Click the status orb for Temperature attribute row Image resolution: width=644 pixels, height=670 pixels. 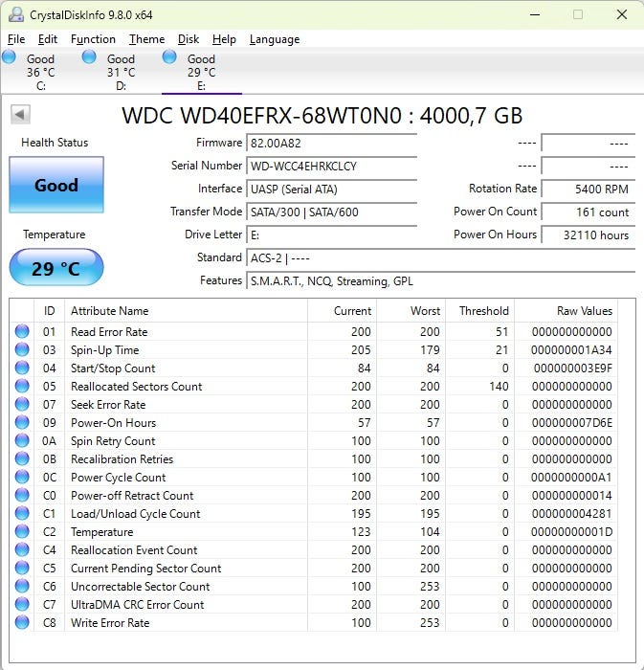[x=22, y=531]
